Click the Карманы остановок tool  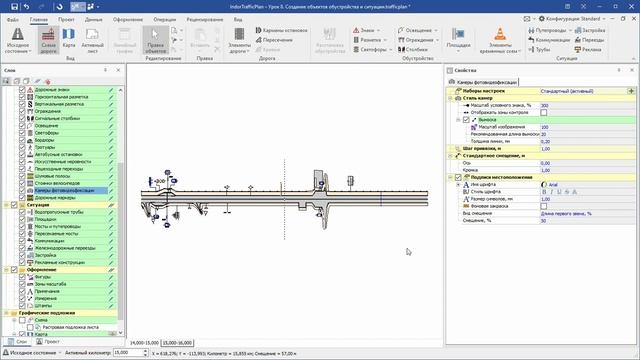[281, 30]
